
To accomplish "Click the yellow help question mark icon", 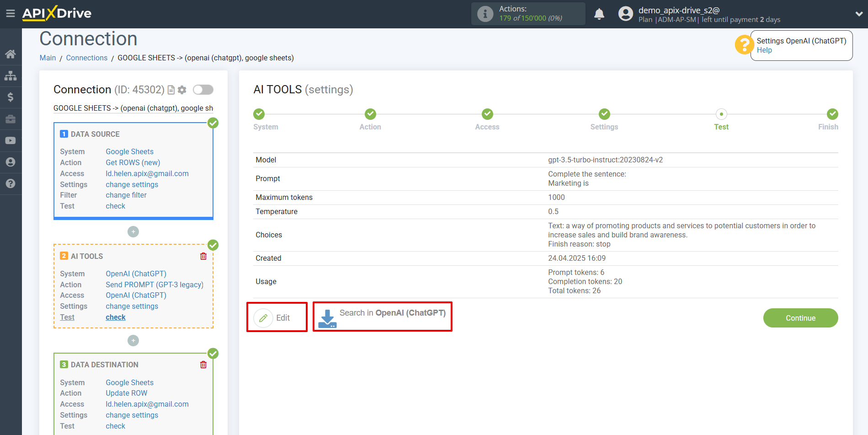I will (x=744, y=45).
